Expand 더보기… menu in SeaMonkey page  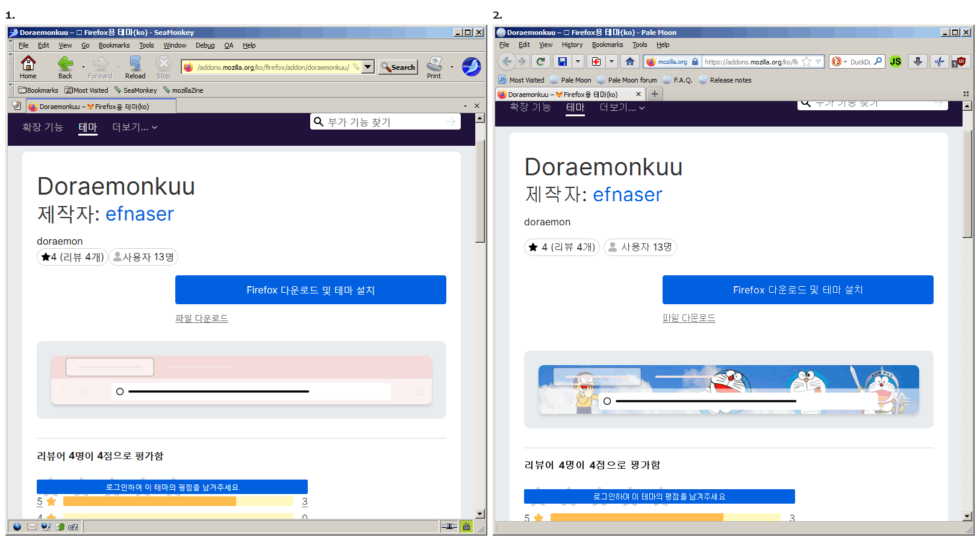pyautogui.click(x=135, y=127)
